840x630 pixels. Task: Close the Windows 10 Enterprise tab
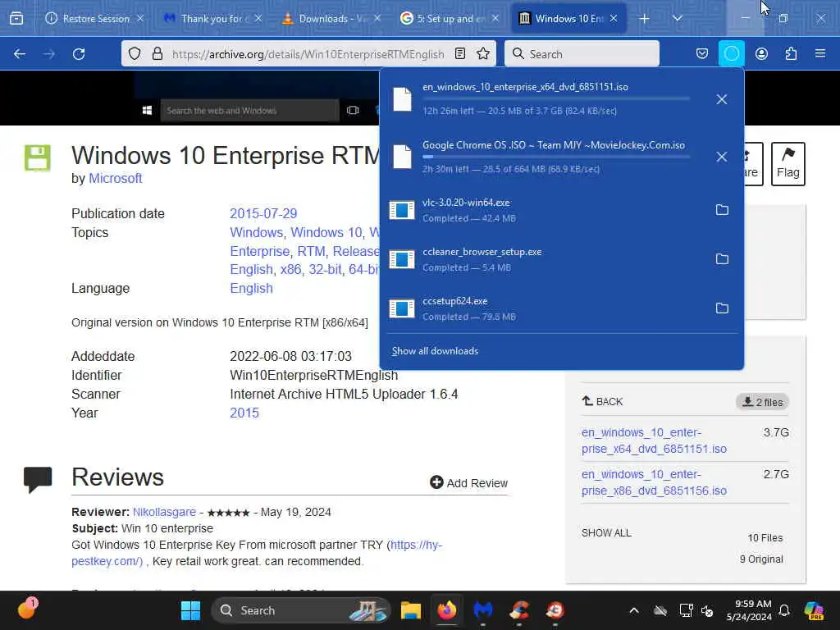614,19
